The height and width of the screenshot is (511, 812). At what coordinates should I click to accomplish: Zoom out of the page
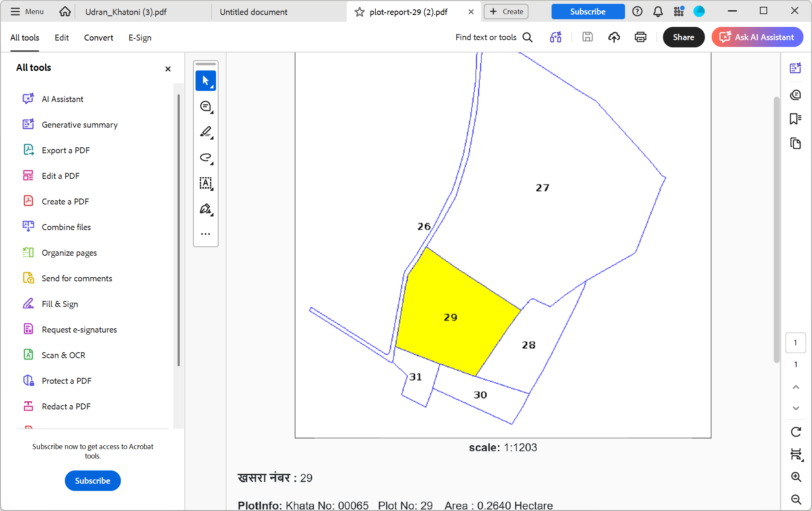[796, 499]
